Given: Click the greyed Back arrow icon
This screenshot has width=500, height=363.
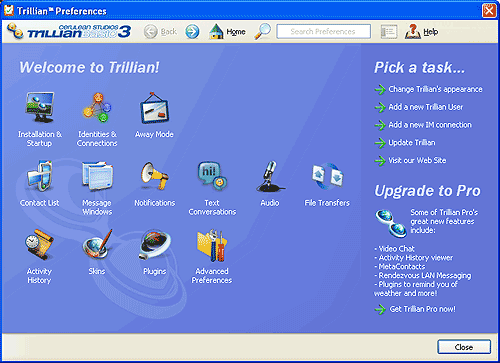Looking at the screenshot, I should [150, 32].
